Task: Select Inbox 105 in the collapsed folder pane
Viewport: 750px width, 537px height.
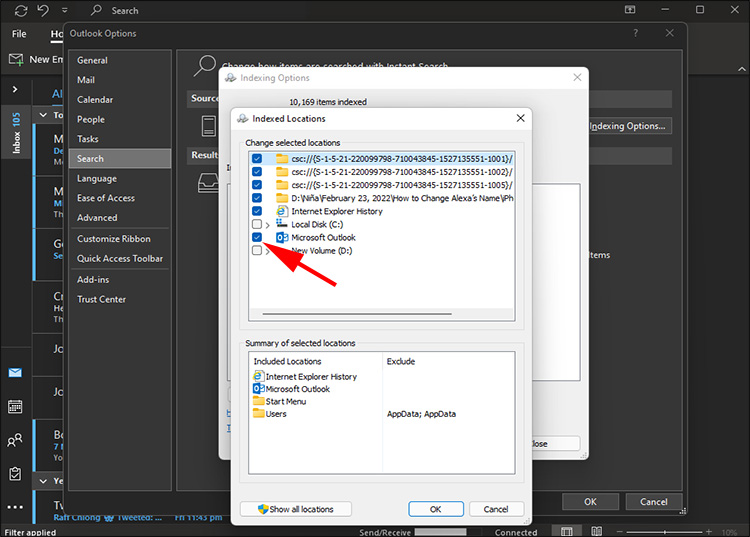Action: pyautogui.click(x=16, y=133)
